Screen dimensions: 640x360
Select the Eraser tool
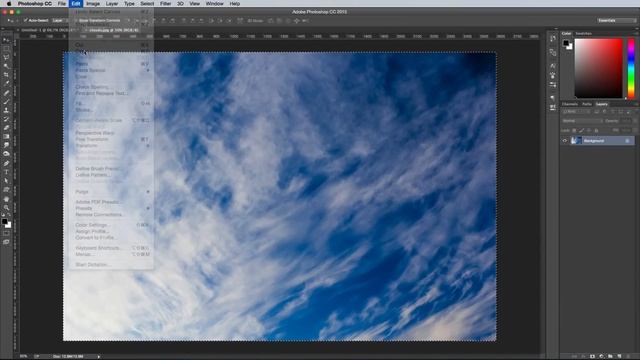[6, 128]
